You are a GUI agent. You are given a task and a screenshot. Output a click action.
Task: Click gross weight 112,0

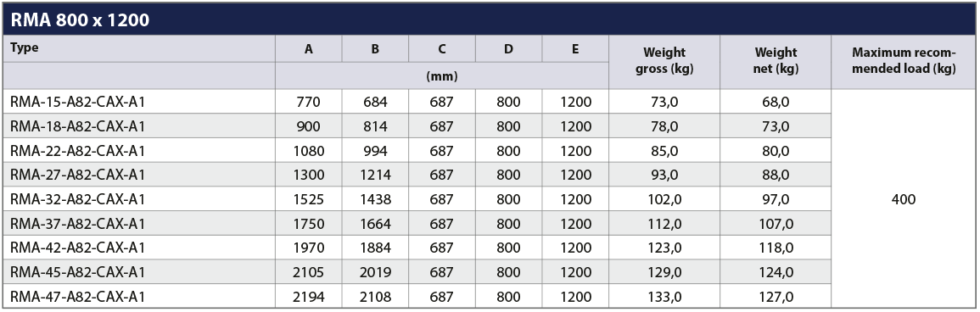664,224
